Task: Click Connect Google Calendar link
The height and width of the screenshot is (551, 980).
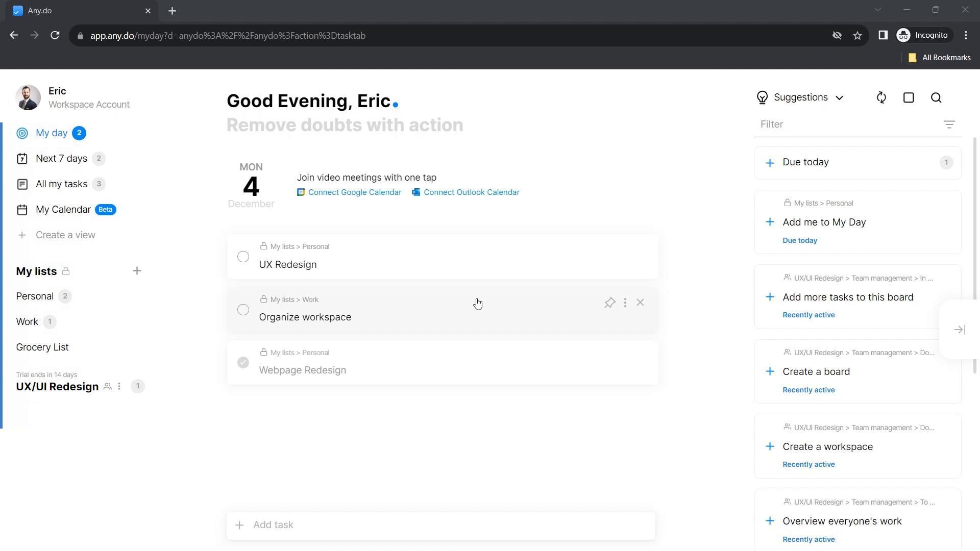Action: pos(354,192)
